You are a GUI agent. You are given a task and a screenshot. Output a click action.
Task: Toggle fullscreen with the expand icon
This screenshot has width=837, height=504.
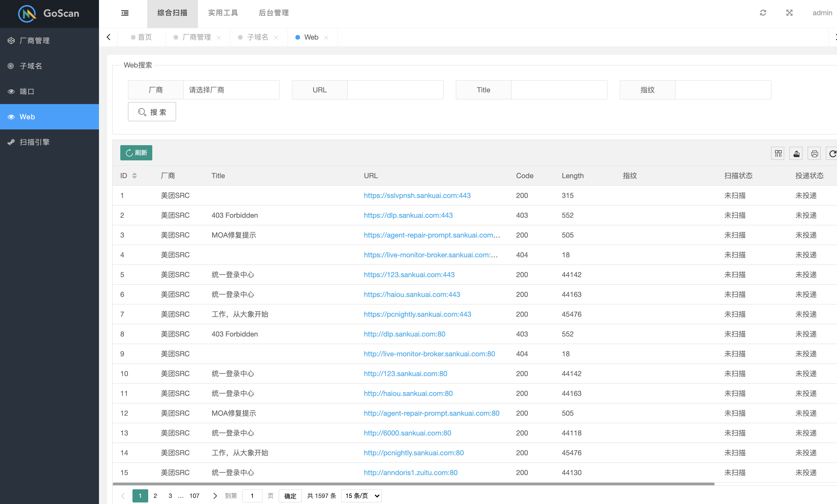(790, 13)
